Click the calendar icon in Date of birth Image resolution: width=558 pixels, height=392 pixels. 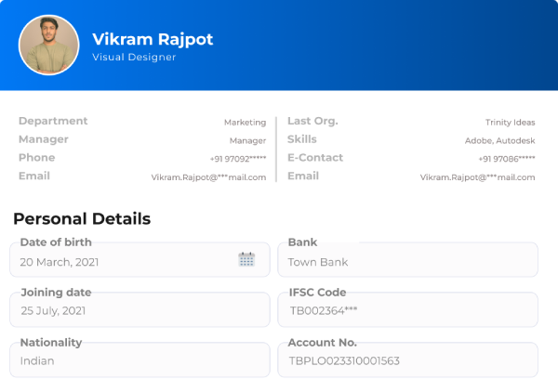click(246, 260)
